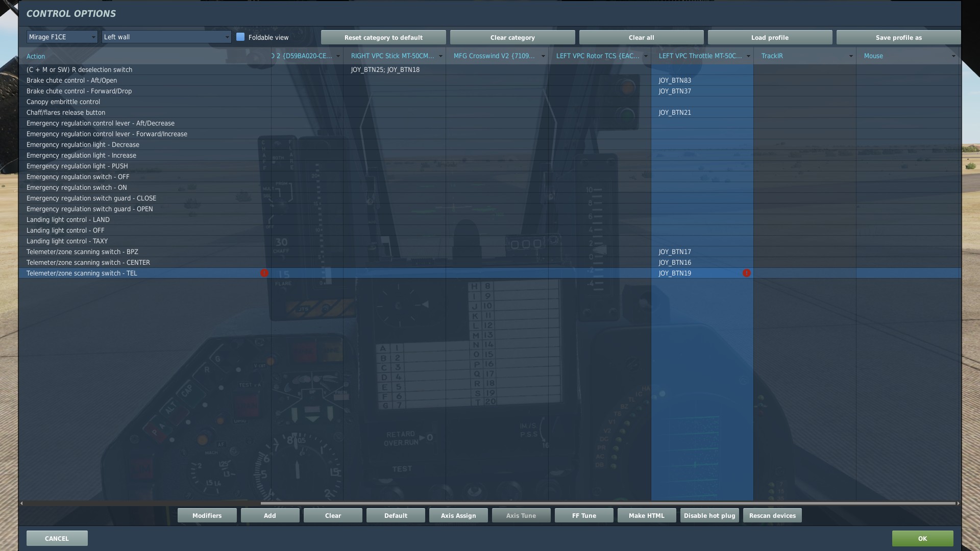Select the JOY_BTN17 binding cell
This screenshot has height=551, width=980.
click(x=702, y=252)
